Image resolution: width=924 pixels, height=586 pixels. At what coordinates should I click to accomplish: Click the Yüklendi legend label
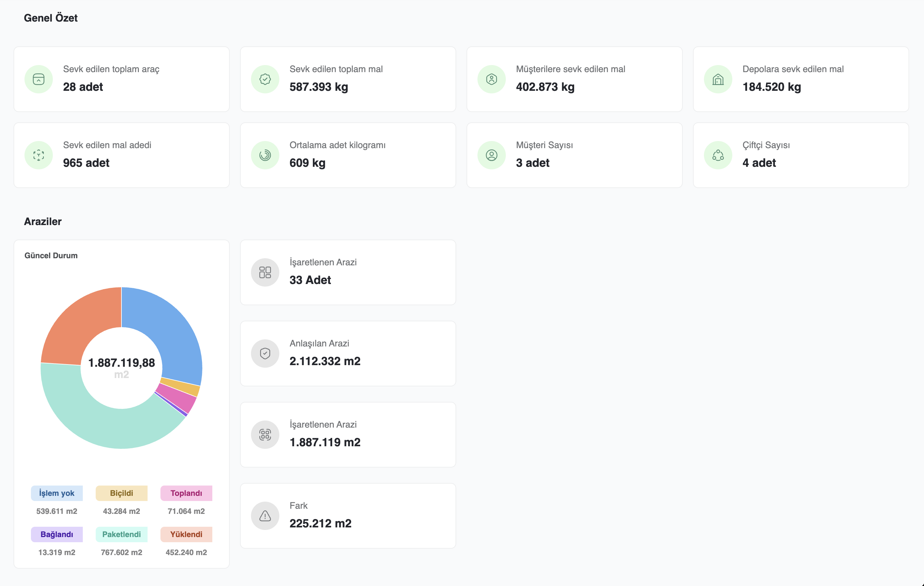(186, 534)
